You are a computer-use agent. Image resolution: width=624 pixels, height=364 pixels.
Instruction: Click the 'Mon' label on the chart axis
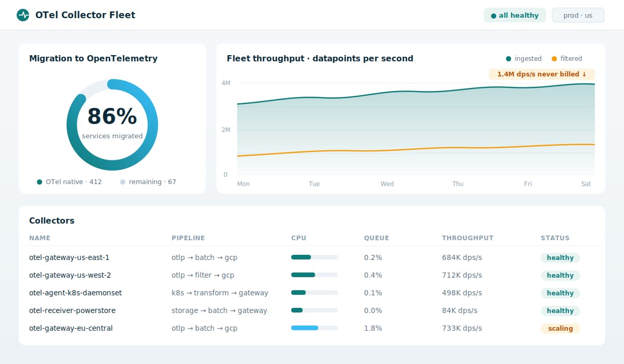click(243, 184)
